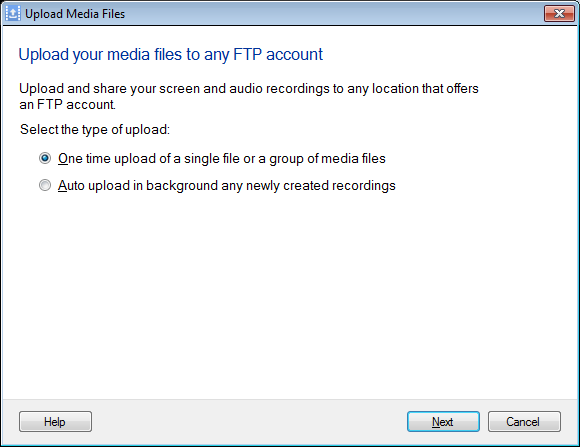The height and width of the screenshot is (447, 580).
Task: Click the 'group of media files' option text
Action: tap(327, 159)
